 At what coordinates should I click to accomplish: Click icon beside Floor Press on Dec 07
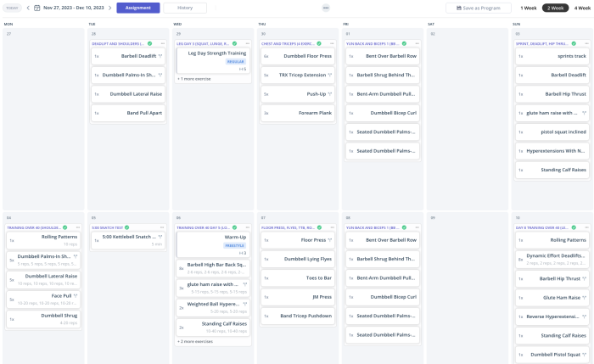(330, 240)
